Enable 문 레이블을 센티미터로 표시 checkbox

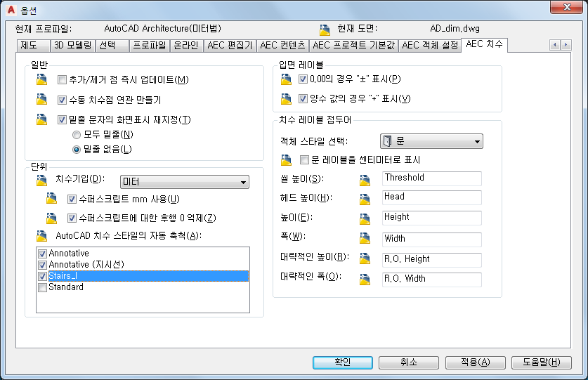304,160
